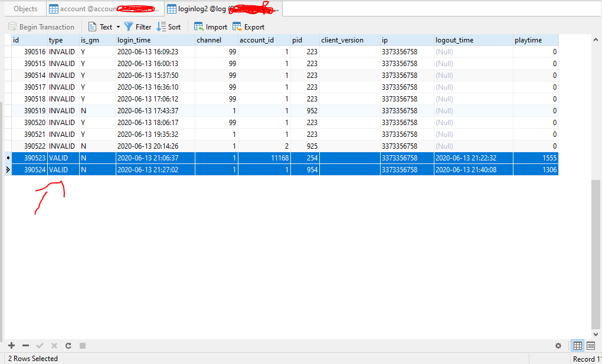
Task: Click the id cell 390520
Action: (x=30, y=123)
